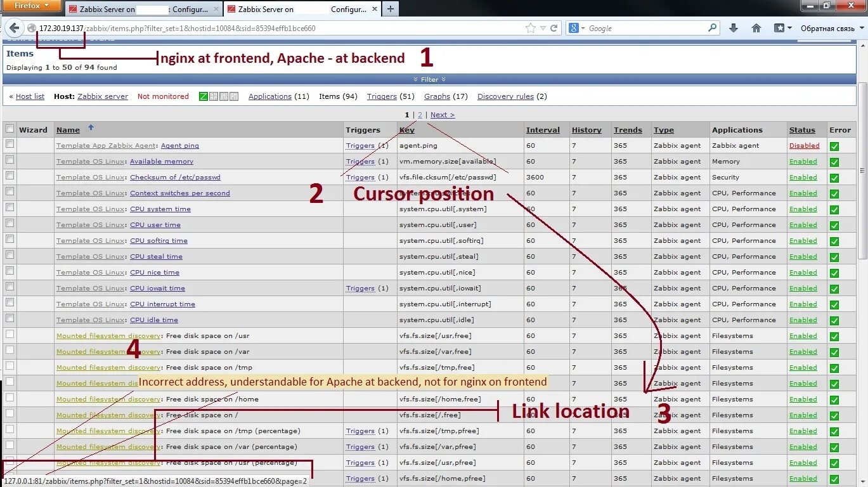This screenshot has width=868, height=487.
Task: Click the error icon in CPU interrupt time row
Action: tap(834, 304)
